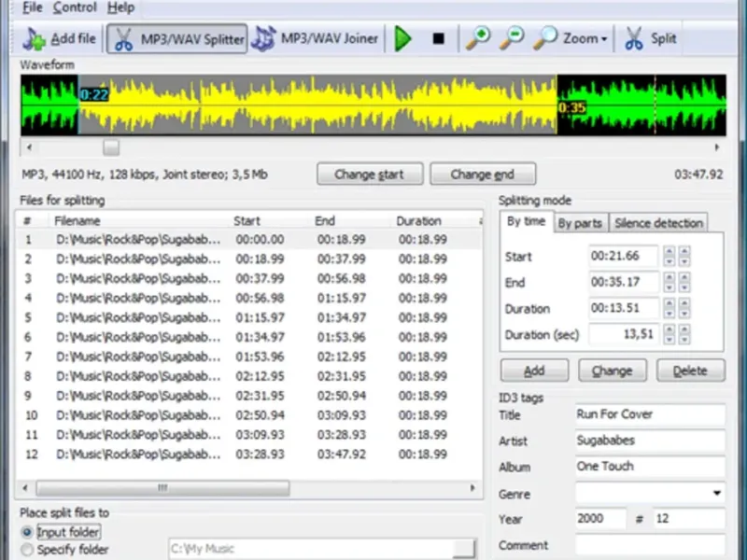Open the Help menu
747x560 pixels.
coord(120,7)
